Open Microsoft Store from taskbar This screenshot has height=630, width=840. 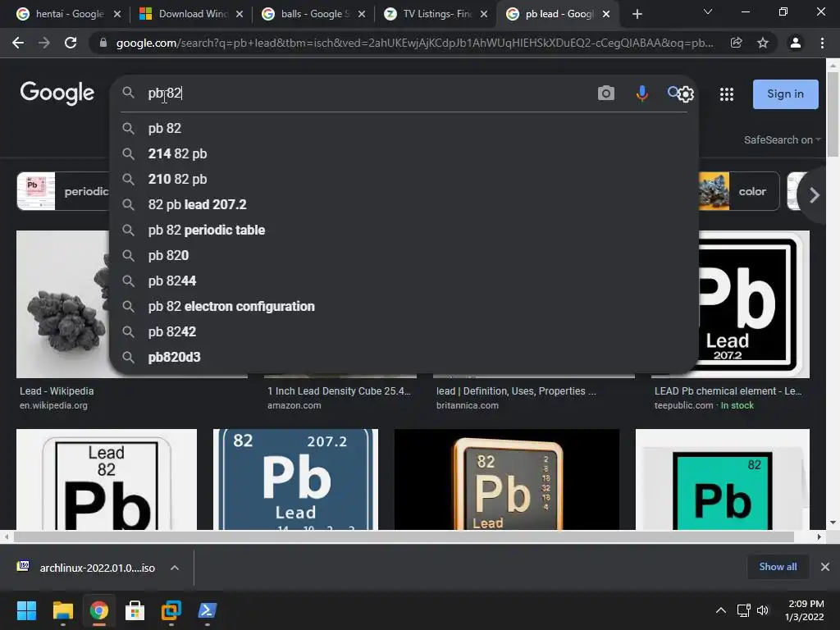coord(135,610)
